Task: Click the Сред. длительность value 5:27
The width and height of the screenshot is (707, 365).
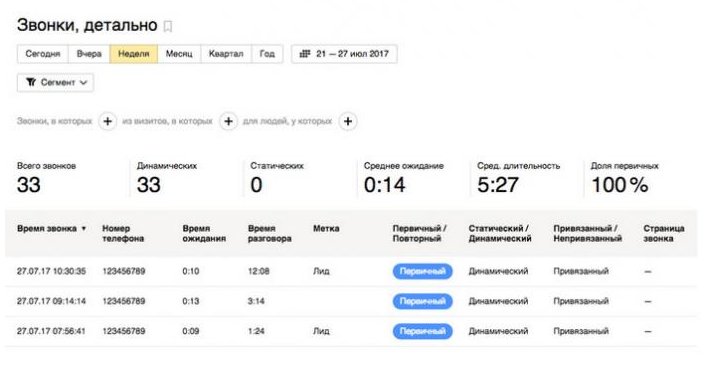Action: [x=498, y=185]
